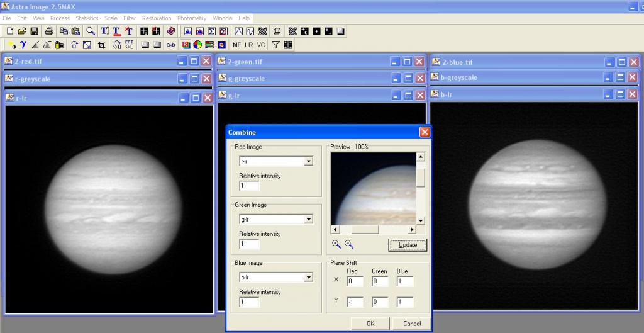Open the Photometry menu

(192, 18)
